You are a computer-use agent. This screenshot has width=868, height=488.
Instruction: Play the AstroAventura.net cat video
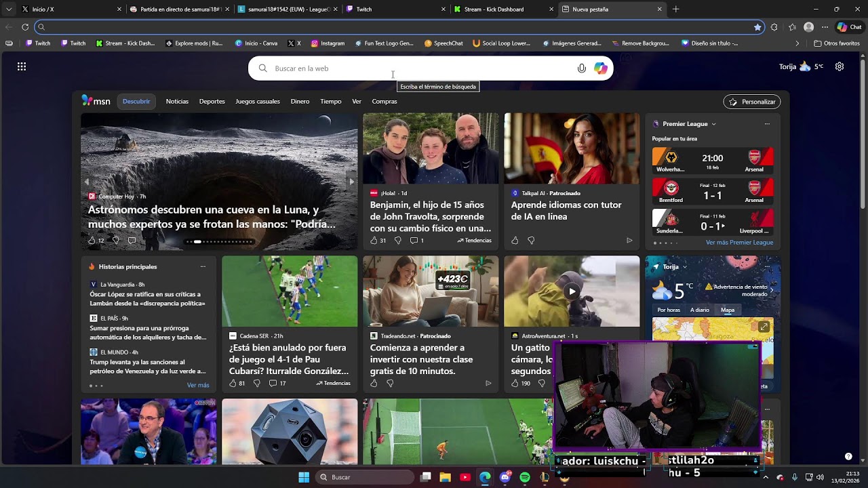click(x=572, y=291)
